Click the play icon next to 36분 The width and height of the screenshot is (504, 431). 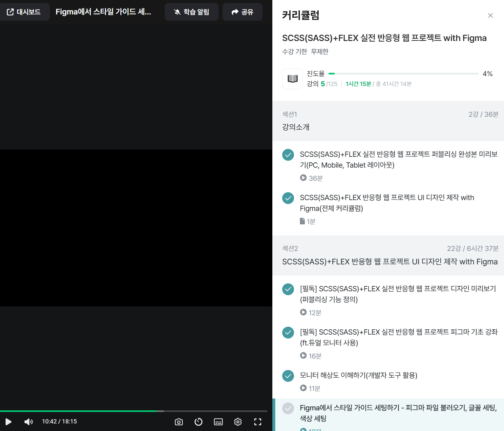(303, 178)
